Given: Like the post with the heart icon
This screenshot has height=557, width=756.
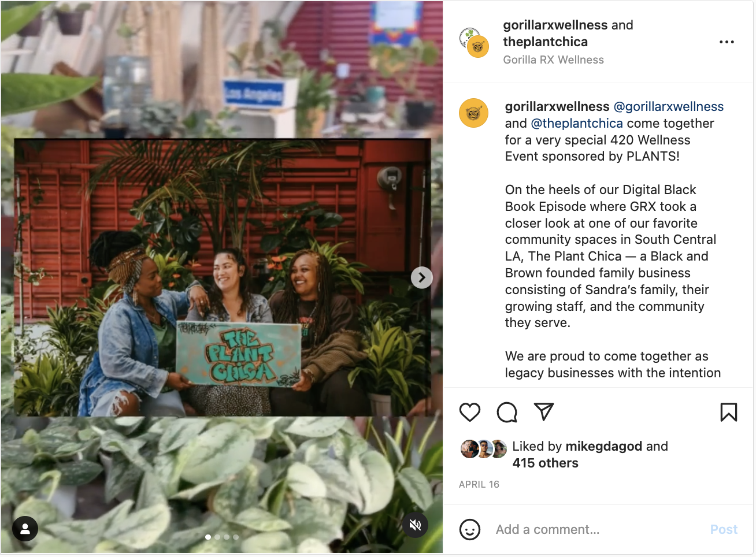Looking at the screenshot, I should (x=470, y=412).
